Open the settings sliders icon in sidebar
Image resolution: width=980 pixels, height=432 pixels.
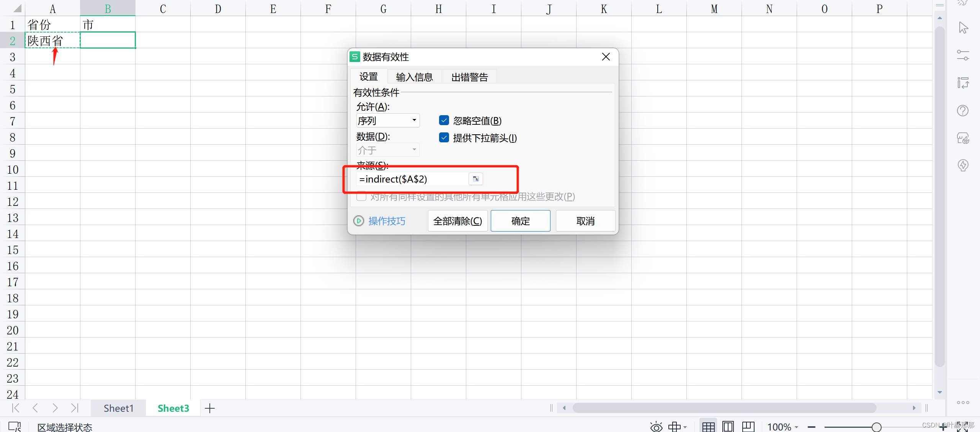pos(963,55)
